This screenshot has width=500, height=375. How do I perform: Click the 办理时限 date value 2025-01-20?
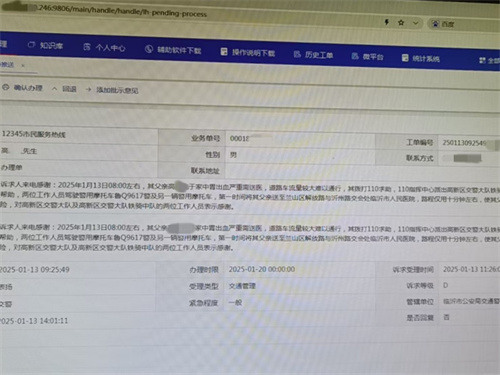pos(262,269)
